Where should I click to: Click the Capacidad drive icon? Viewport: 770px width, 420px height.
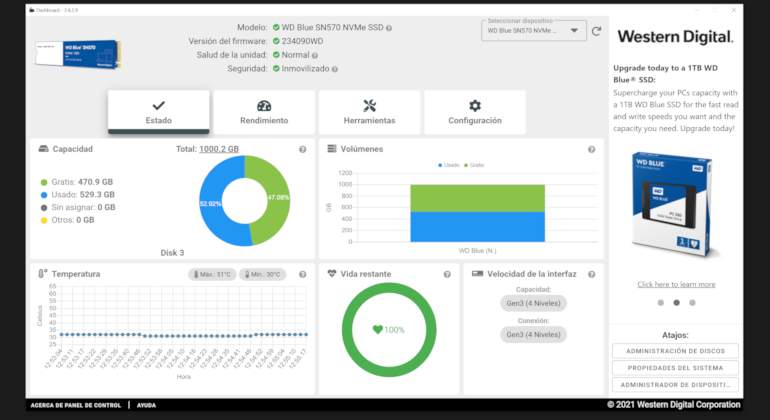[x=43, y=149]
